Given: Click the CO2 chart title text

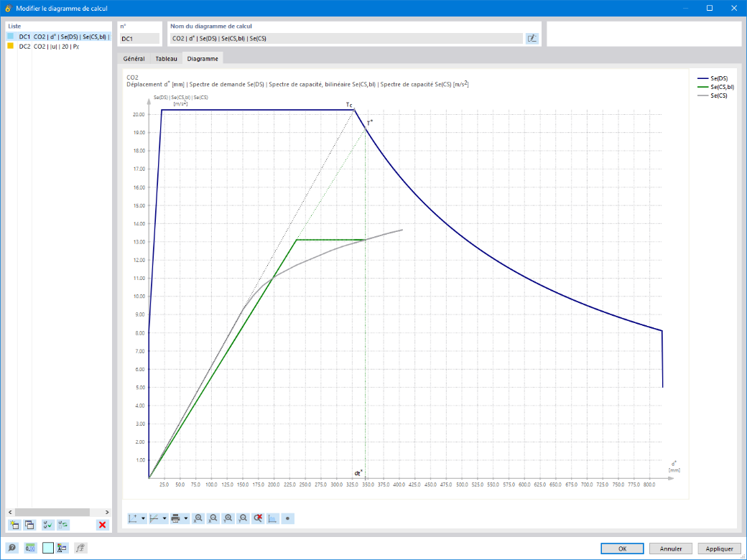Looking at the screenshot, I should 132,77.
